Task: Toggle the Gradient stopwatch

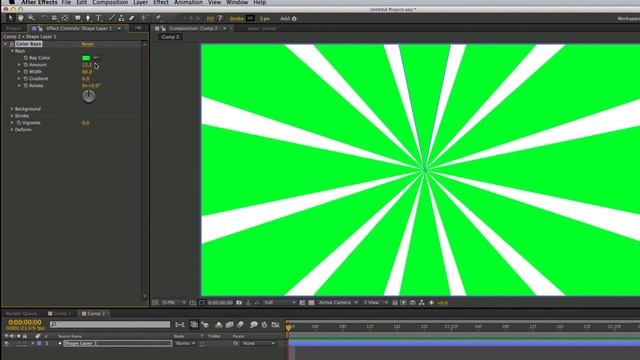Action: [x=26, y=79]
